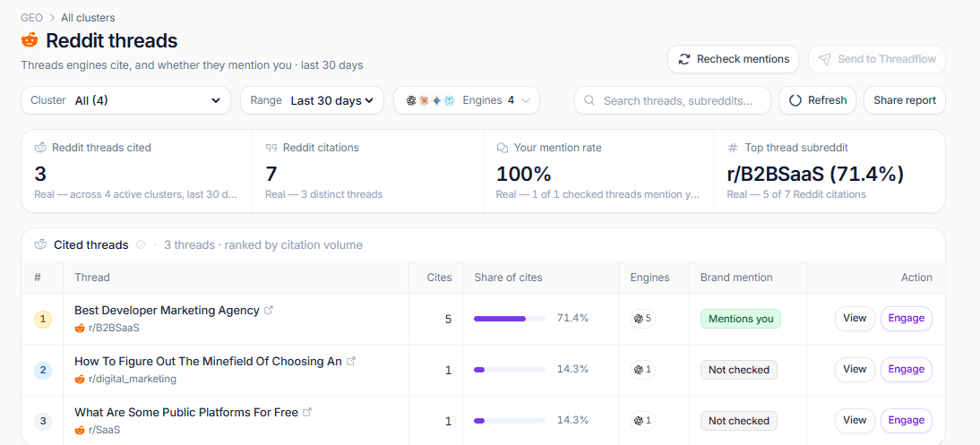Image resolution: width=980 pixels, height=445 pixels.
Task: View the Best Developer Marketing Agency thread
Action: 855,319
